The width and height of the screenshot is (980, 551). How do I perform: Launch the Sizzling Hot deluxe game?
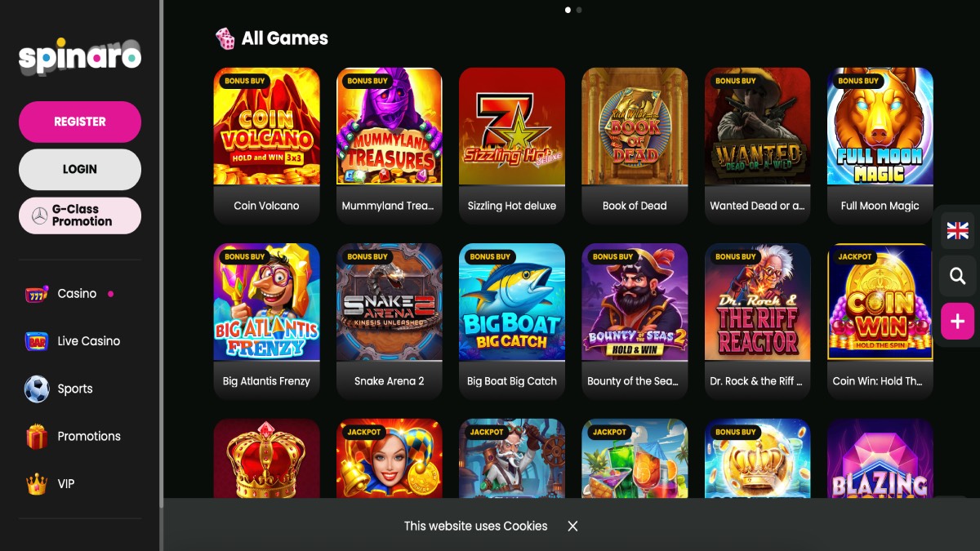coord(512,146)
